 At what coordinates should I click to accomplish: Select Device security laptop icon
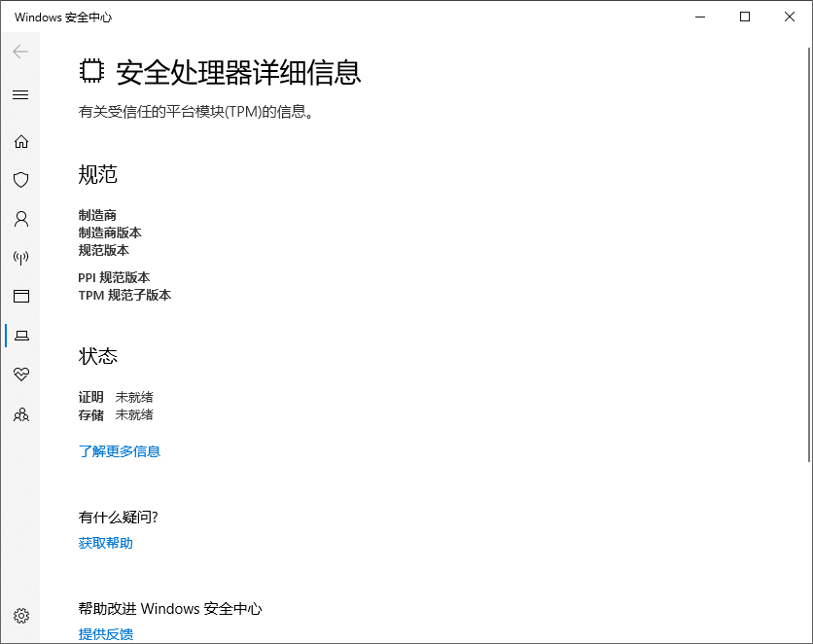tap(21, 336)
